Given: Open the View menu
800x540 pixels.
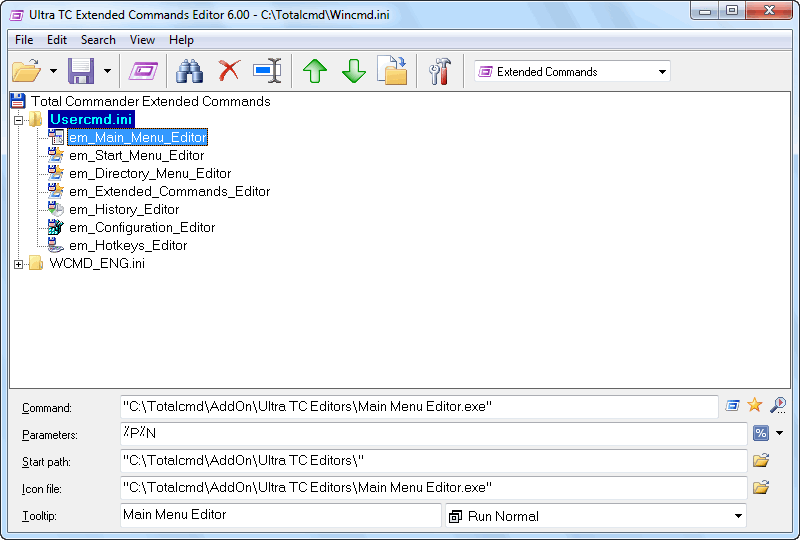Looking at the screenshot, I should click(x=142, y=40).
